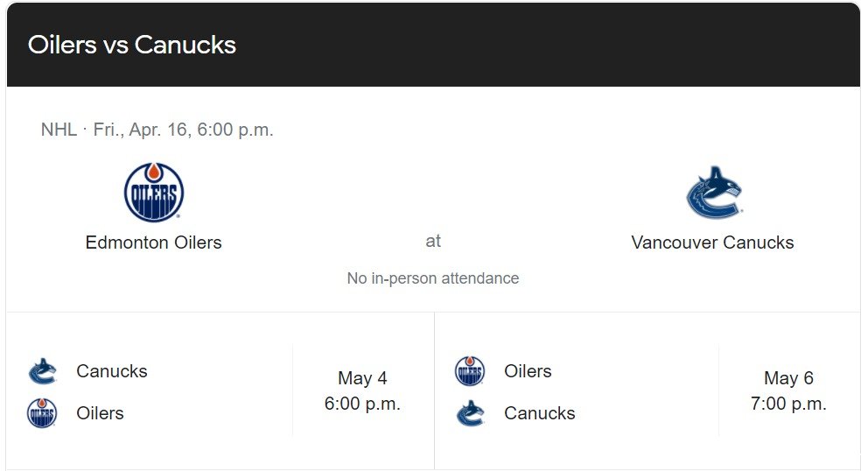Viewport: 868px width, 471px height.
Task: Click Oilers text in the May 4 matchup
Action: point(101,413)
